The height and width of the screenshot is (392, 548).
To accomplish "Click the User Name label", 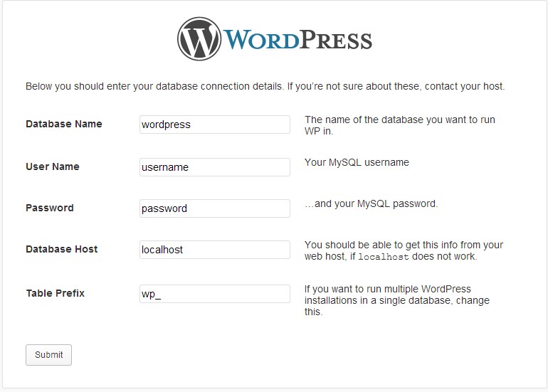I will click(x=53, y=166).
